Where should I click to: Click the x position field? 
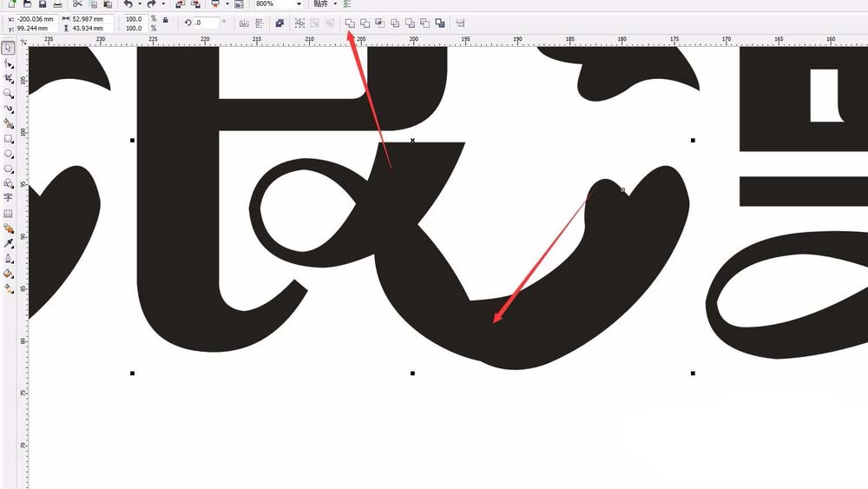[37, 19]
